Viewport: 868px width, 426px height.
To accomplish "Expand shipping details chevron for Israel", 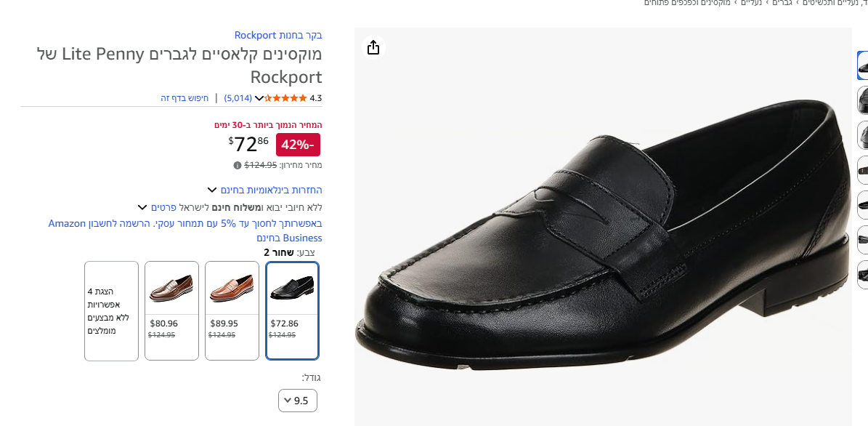I will 142,207.
